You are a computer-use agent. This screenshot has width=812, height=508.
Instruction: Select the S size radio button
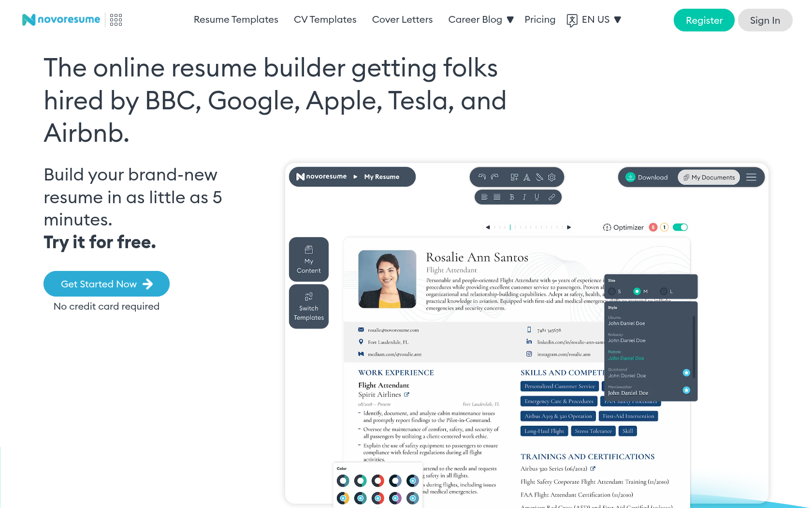[612, 291]
